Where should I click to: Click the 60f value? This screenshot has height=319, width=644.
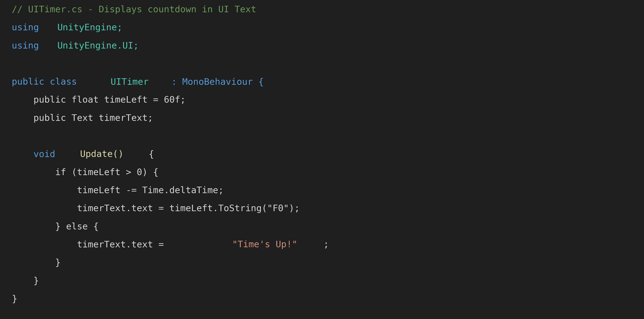point(172,100)
